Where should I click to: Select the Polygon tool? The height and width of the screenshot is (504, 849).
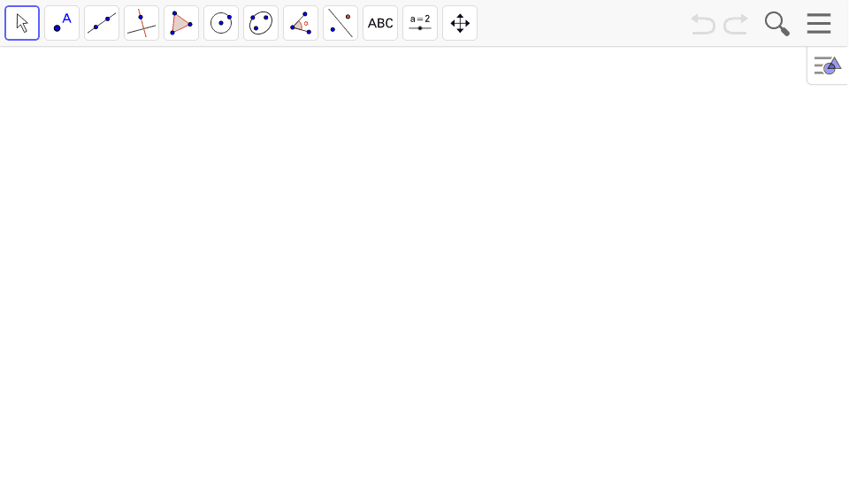point(181,23)
